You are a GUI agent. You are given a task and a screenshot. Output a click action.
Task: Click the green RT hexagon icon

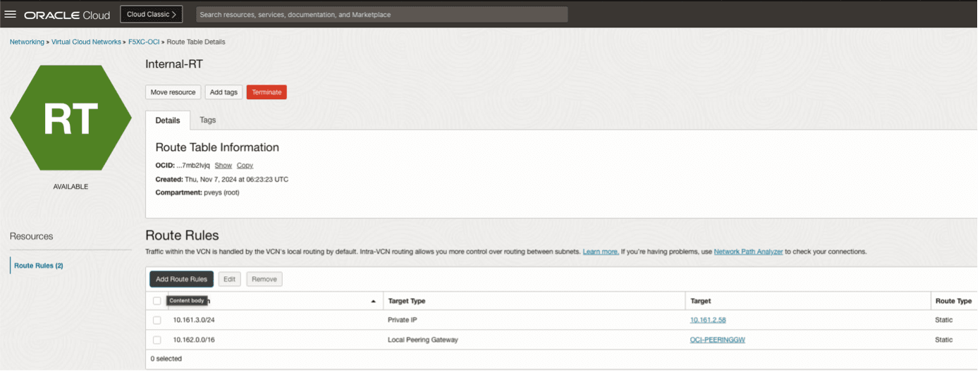click(71, 119)
